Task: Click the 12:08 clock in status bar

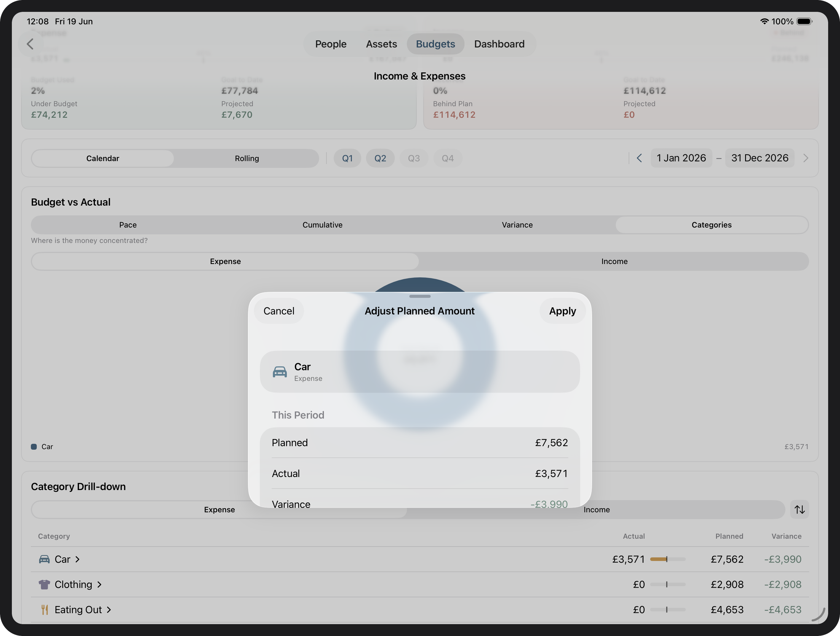Action: tap(38, 21)
